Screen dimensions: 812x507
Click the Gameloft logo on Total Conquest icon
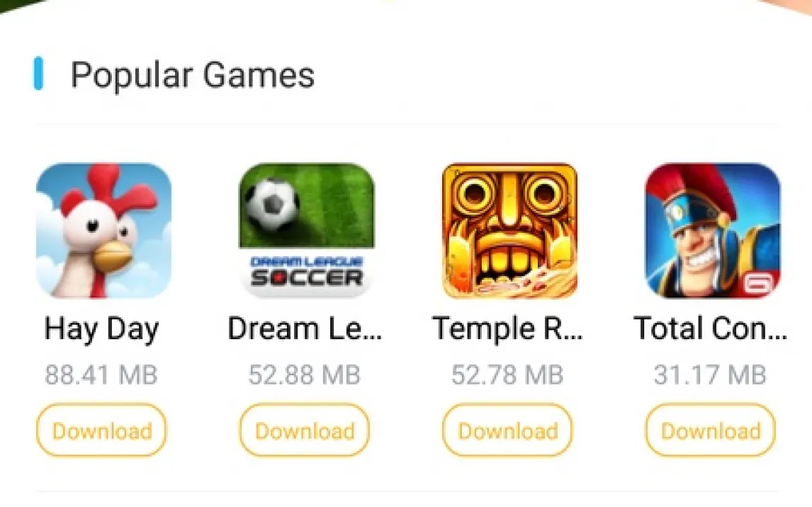(x=759, y=283)
